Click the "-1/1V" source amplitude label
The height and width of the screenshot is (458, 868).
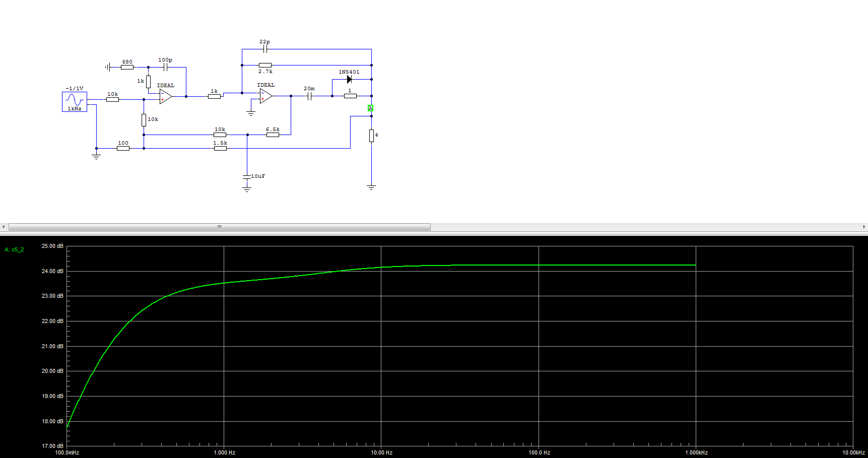pos(75,88)
